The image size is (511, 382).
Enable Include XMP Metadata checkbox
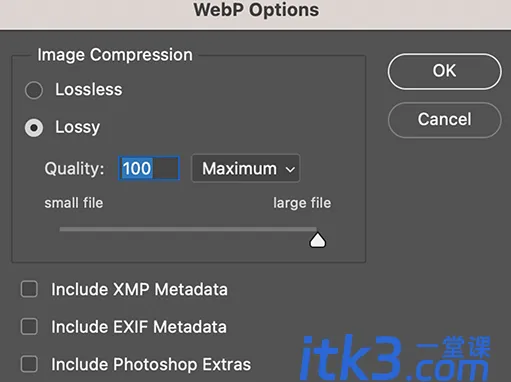(x=29, y=289)
